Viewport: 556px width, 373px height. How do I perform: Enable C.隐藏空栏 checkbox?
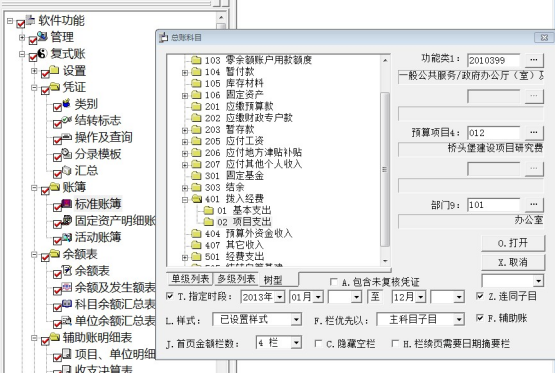click(318, 343)
